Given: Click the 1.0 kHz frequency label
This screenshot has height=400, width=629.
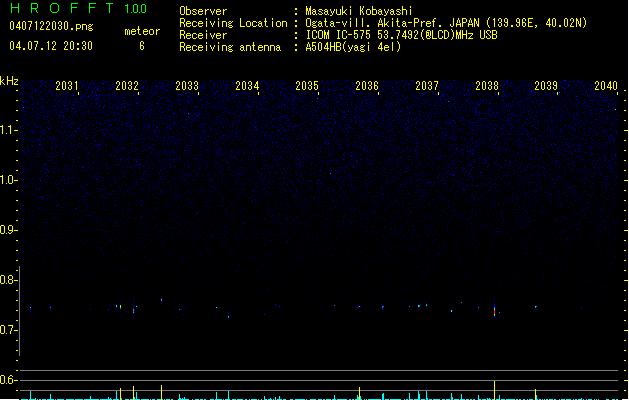Looking at the screenshot, I should [x=8, y=180].
